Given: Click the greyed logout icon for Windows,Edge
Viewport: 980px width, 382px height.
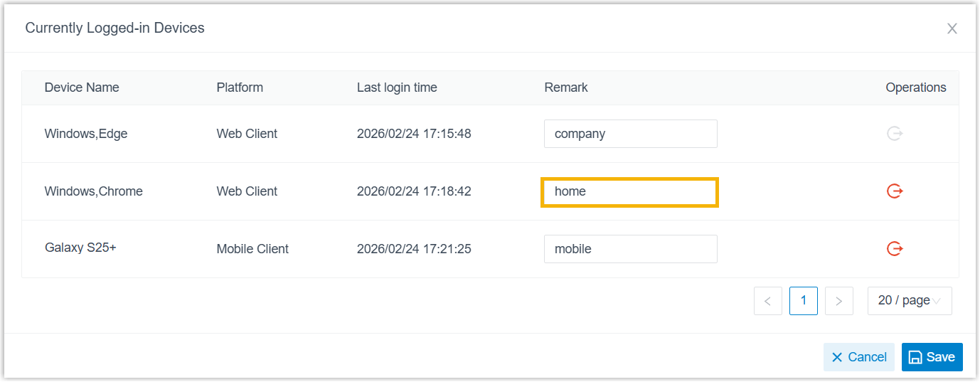Looking at the screenshot, I should click(895, 134).
